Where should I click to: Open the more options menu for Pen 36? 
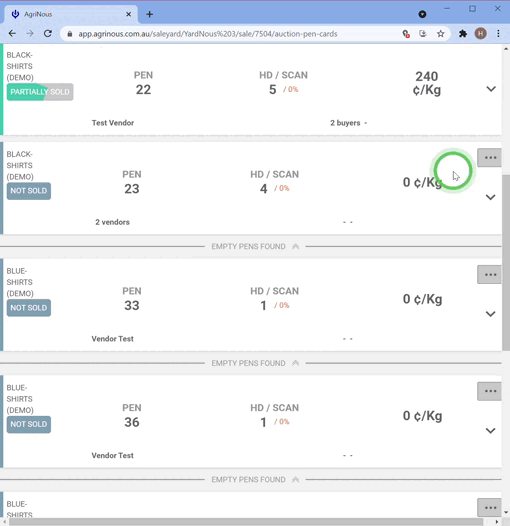pyautogui.click(x=490, y=391)
